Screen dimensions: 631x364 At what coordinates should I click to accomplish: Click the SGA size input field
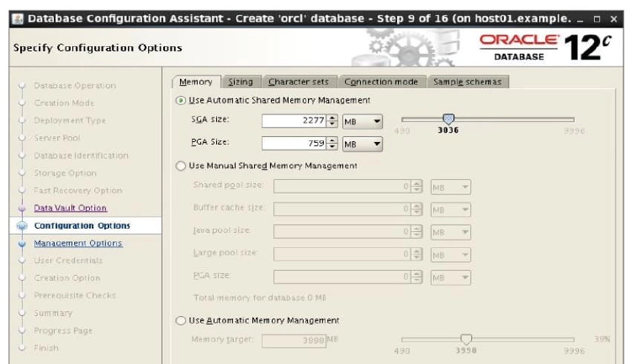pyautogui.click(x=294, y=121)
